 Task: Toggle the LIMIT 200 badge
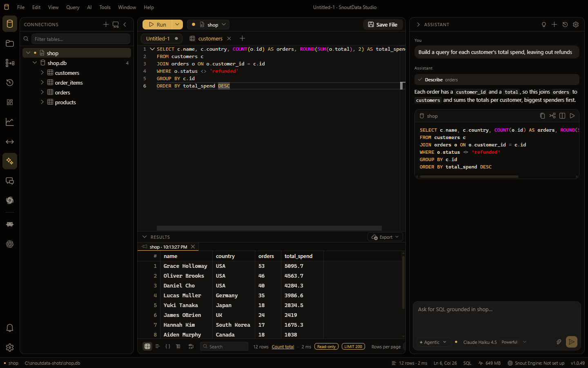(x=353, y=347)
